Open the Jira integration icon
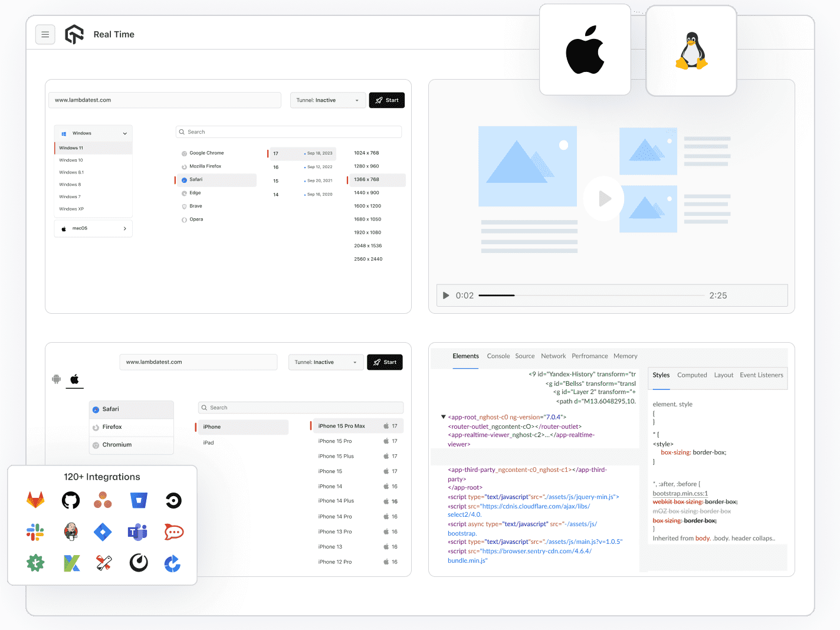The width and height of the screenshot is (840, 630). tap(103, 532)
